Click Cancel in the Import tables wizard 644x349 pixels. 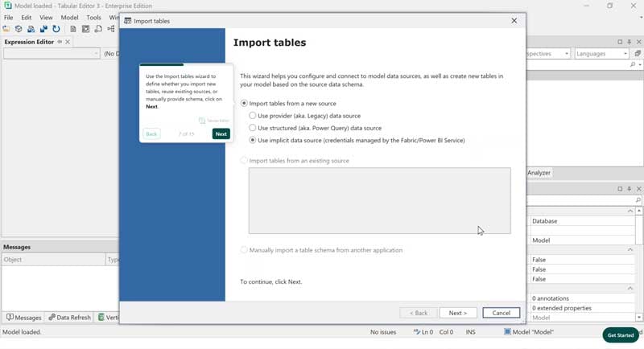(x=501, y=313)
